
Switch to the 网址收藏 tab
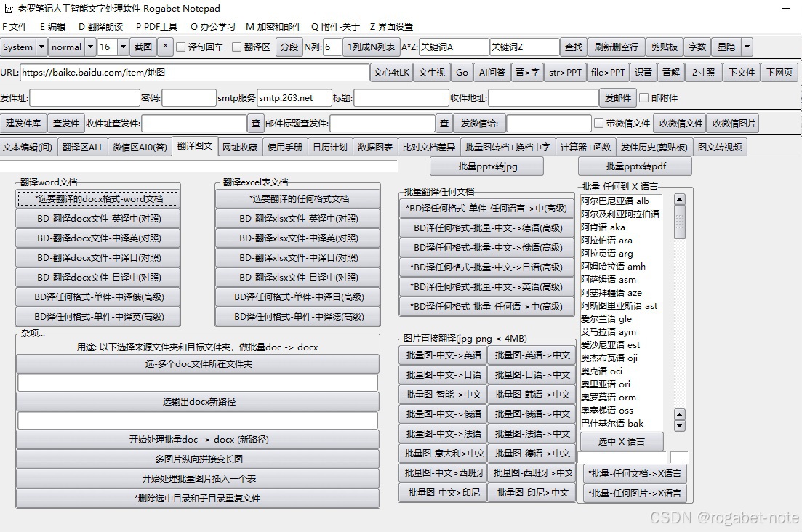pos(240,148)
